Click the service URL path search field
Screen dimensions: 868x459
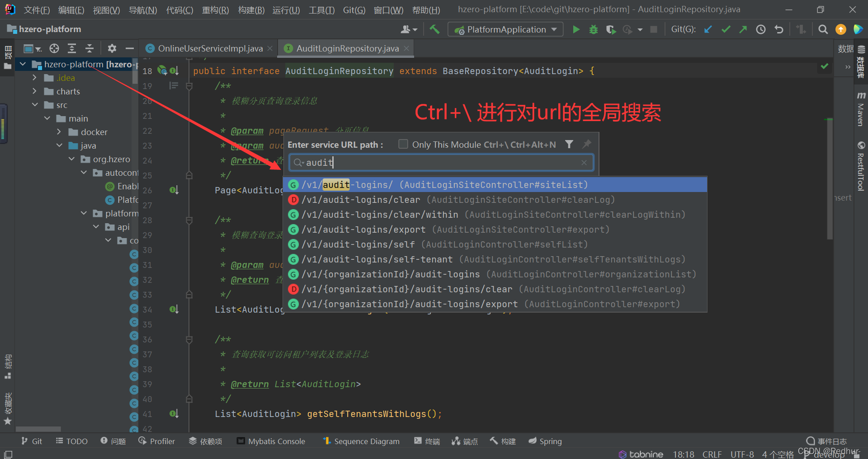[x=441, y=163]
